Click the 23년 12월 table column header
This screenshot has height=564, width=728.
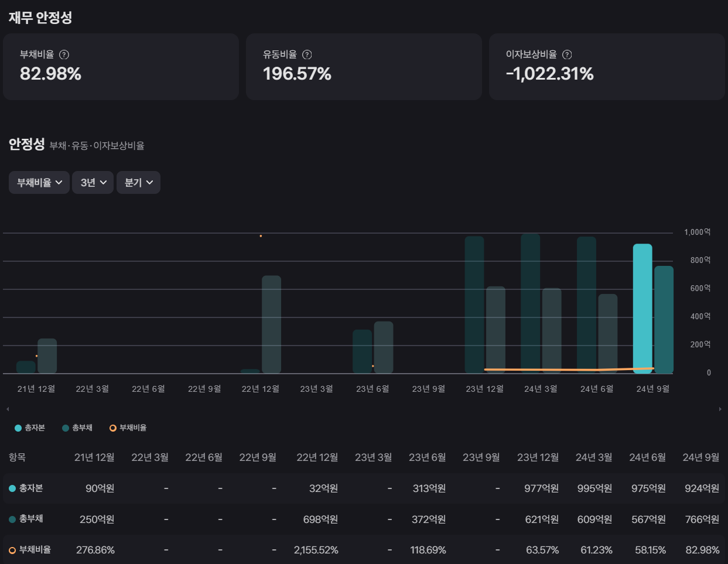click(538, 457)
